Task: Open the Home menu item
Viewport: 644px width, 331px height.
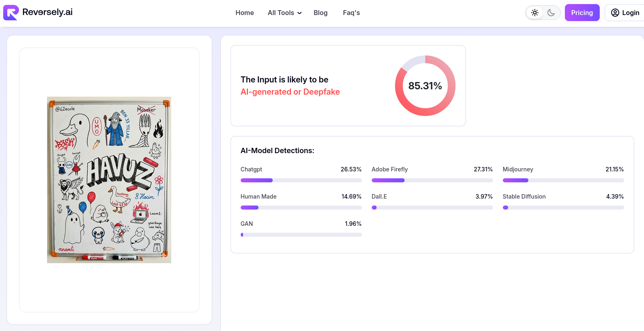Action: [244, 13]
